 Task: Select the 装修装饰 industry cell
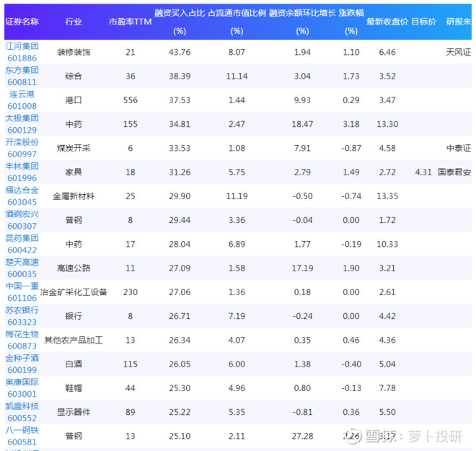click(x=74, y=52)
